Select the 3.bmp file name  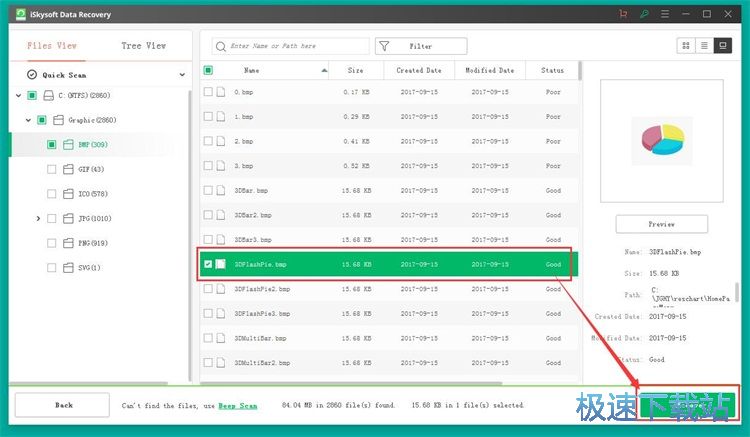[x=244, y=166]
